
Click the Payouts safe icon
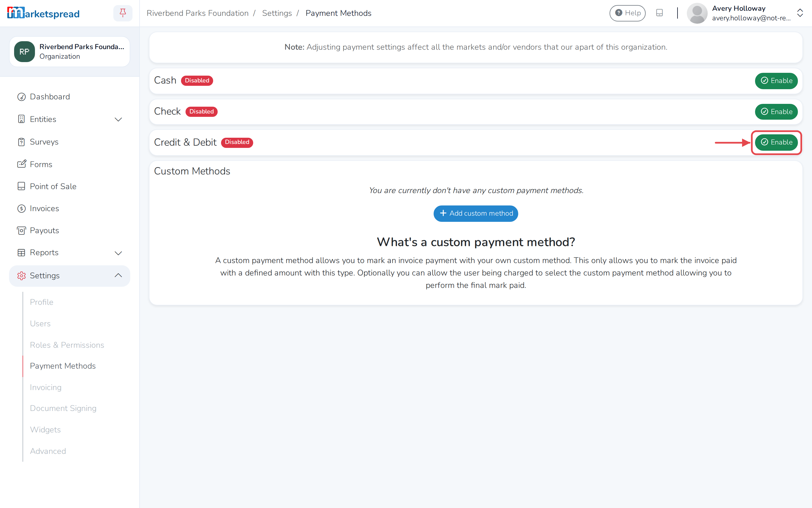pos(21,231)
